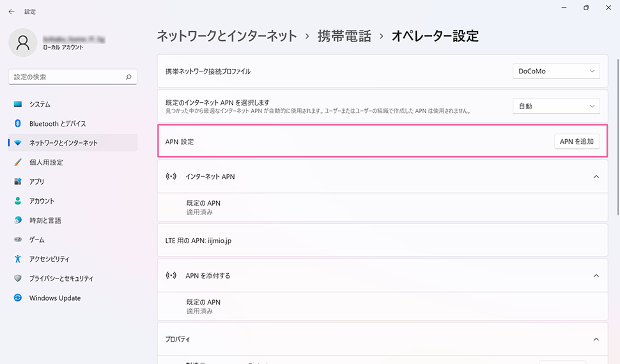Image resolution: width=620 pixels, height=364 pixels.
Task: Open the DoCoMo connection profile dropdown
Action: pyautogui.click(x=556, y=71)
